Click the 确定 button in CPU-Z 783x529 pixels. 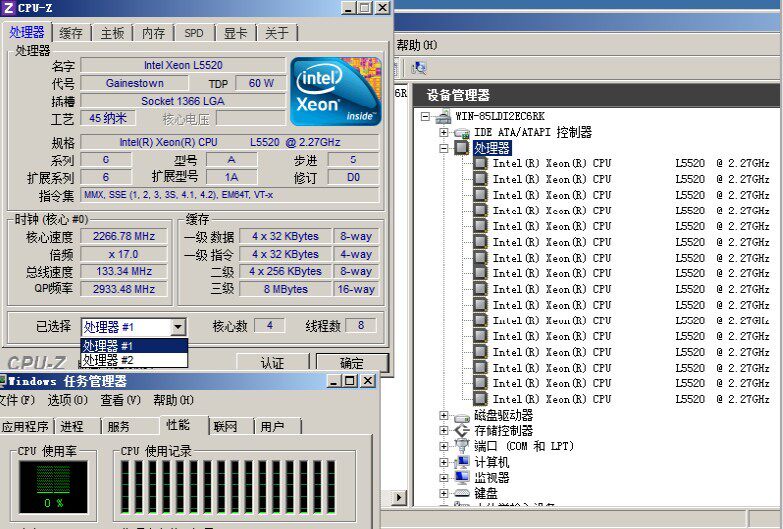click(x=352, y=363)
